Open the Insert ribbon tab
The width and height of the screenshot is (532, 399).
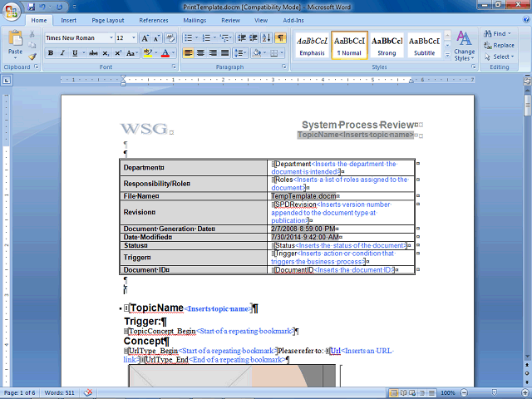[x=68, y=20]
